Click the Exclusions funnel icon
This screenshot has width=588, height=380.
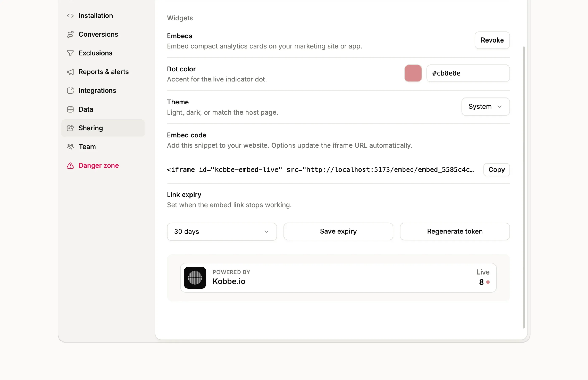[x=70, y=53]
